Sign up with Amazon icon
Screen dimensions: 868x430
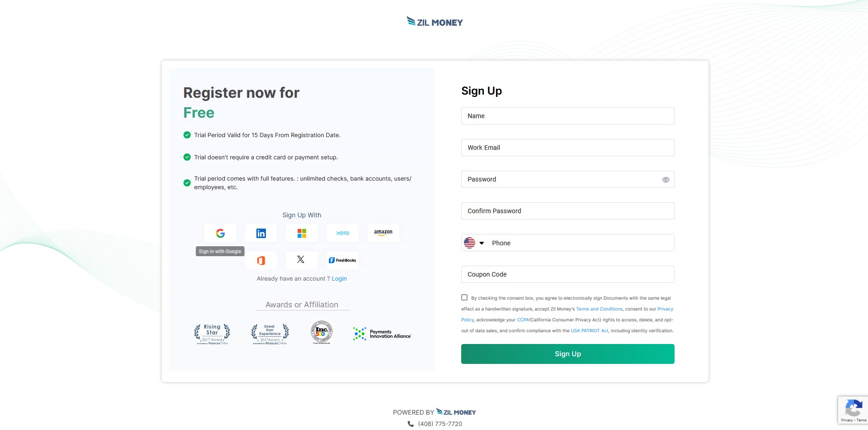click(383, 233)
